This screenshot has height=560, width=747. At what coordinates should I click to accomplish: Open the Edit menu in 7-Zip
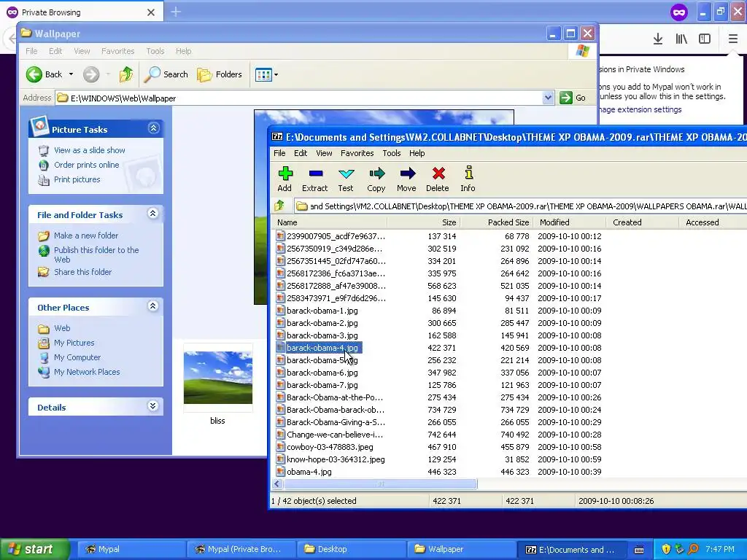301,153
